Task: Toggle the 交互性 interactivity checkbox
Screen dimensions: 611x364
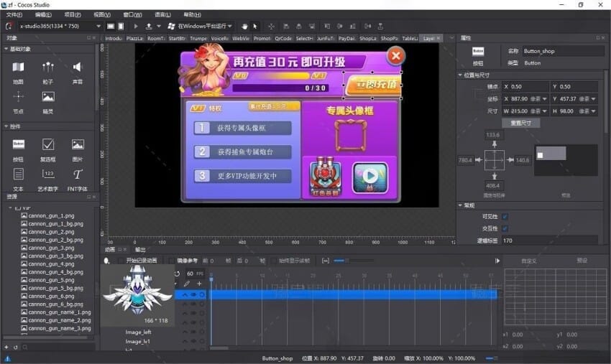Action: [505, 228]
